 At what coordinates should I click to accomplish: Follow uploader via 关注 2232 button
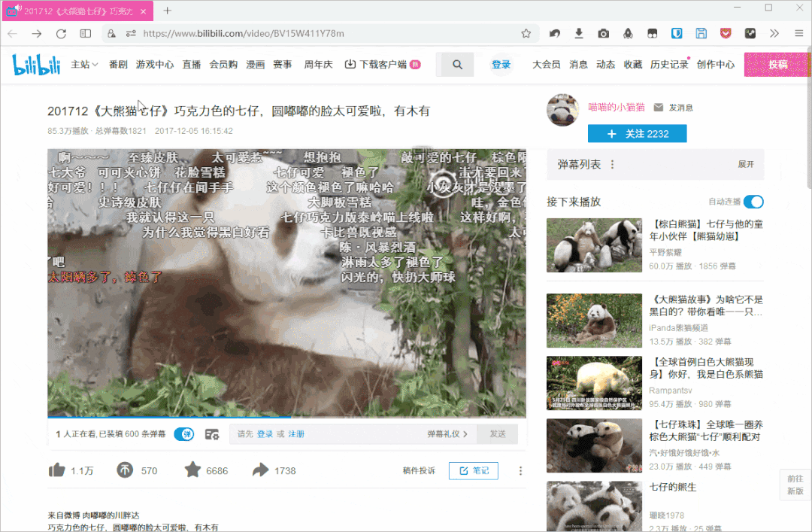[637, 134]
